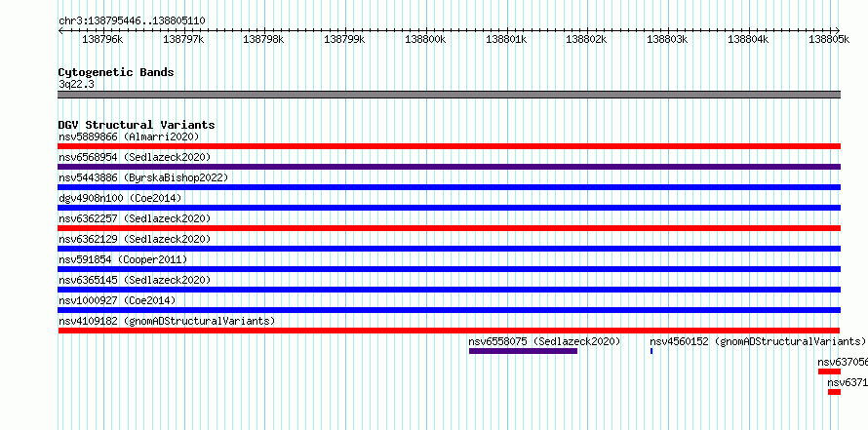Click the cut-off nsv637056 variant label
This screenshot has width=868, height=430.
click(843, 362)
